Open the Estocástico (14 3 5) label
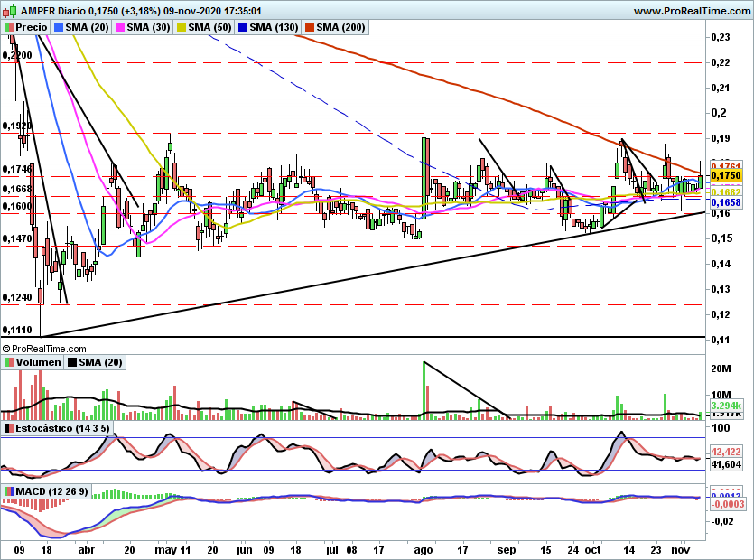754x560 pixels. [62, 428]
